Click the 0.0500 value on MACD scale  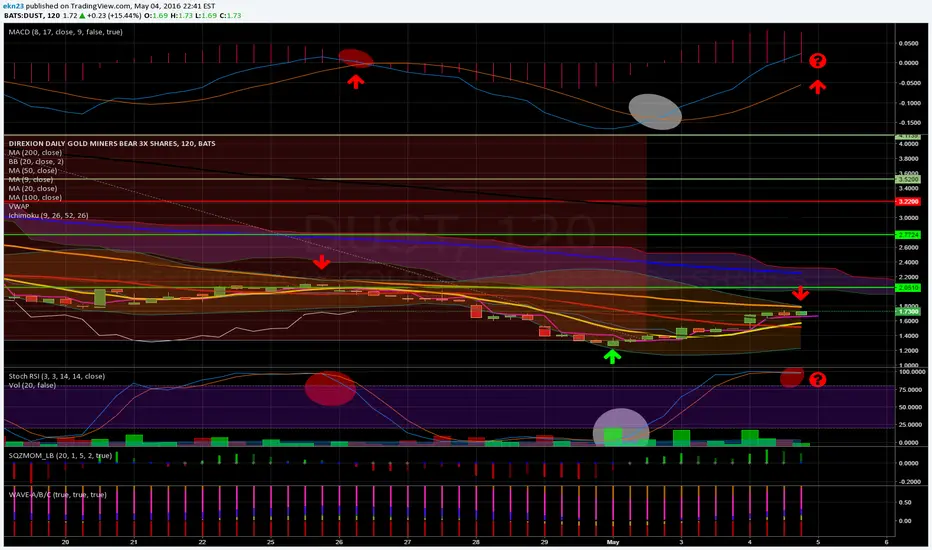click(x=908, y=43)
